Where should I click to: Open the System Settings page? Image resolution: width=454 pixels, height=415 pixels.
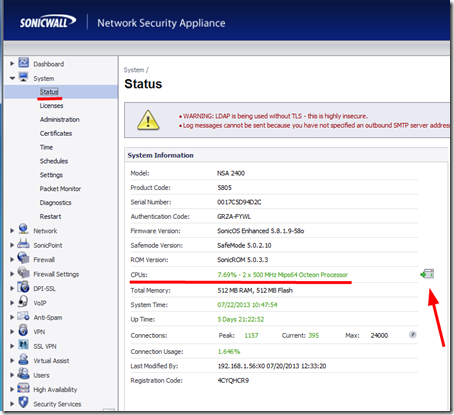pos(51,175)
